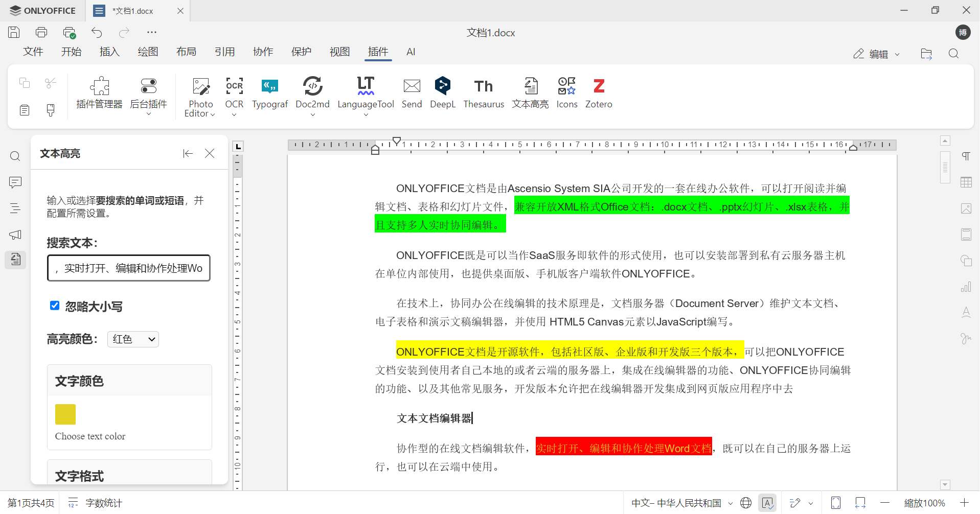The height and width of the screenshot is (514, 980).
Task: Open chart settings in right sidebar
Action: coord(966,287)
